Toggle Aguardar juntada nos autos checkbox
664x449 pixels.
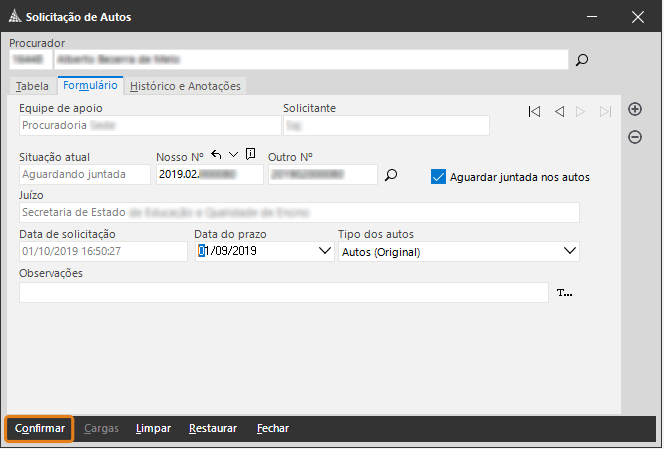[x=438, y=177]
